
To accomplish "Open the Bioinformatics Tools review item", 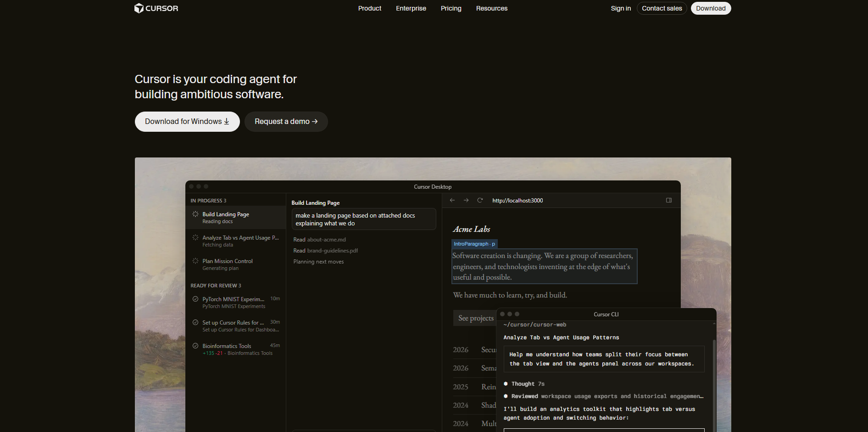I will (236, 349).
